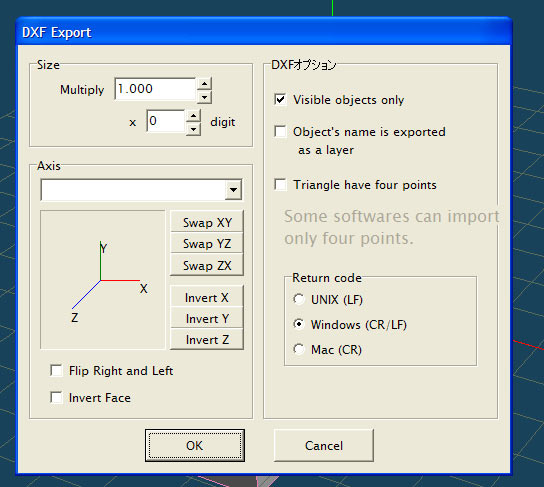544x487 pixels.
Task: Decrease the Multiply value with down arrow
Action: (x=204, y=97)
